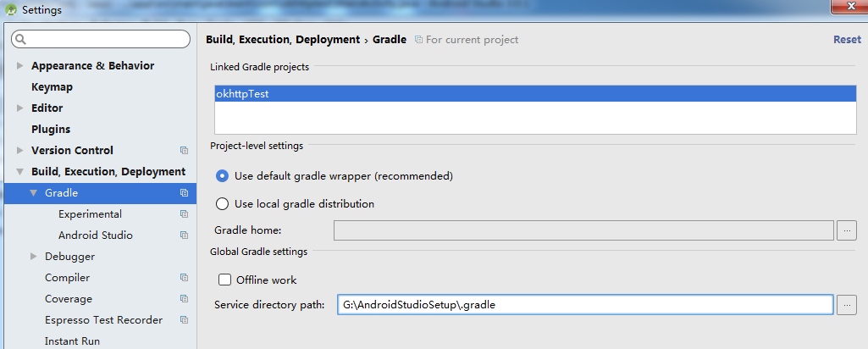Click the project-scope icon beside Experimental

pos(184,213)
